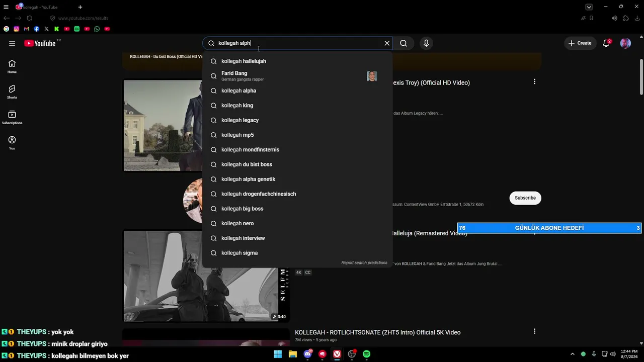Pick the "kollegah sigma" suggestion
Viewport: 644px width, 362px height.
click(x=297, y=253)
